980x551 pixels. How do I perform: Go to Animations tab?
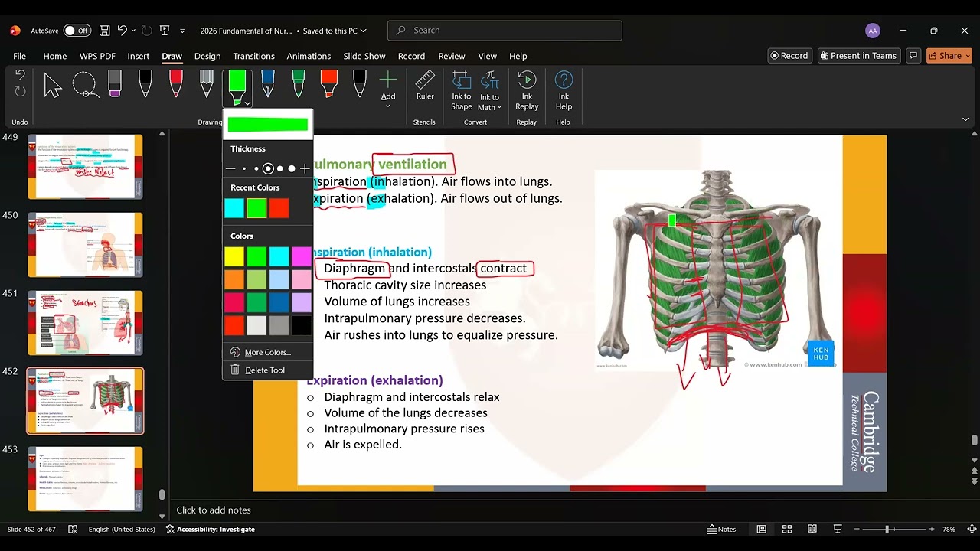(309, 56)
